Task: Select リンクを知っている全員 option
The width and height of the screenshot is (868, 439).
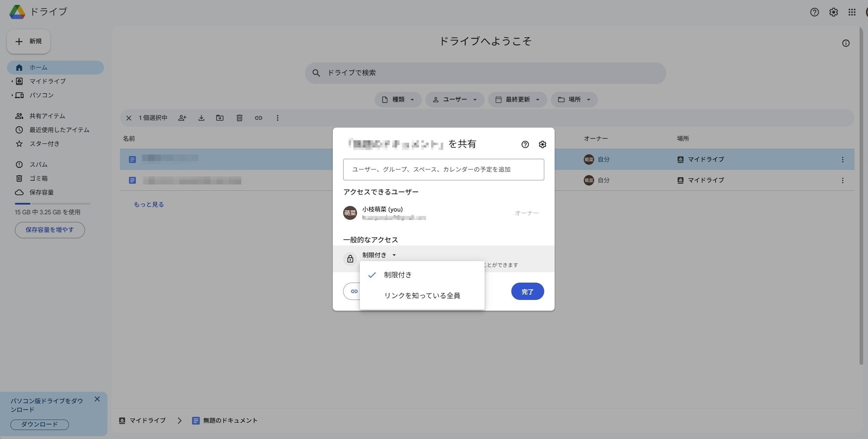Action: pyautogui.click(x=422, y=295)
